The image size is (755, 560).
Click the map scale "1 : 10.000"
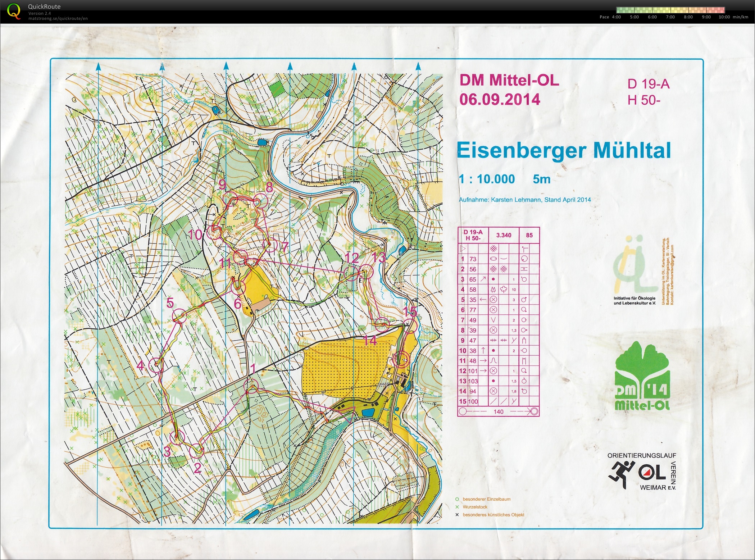(487, 179)
